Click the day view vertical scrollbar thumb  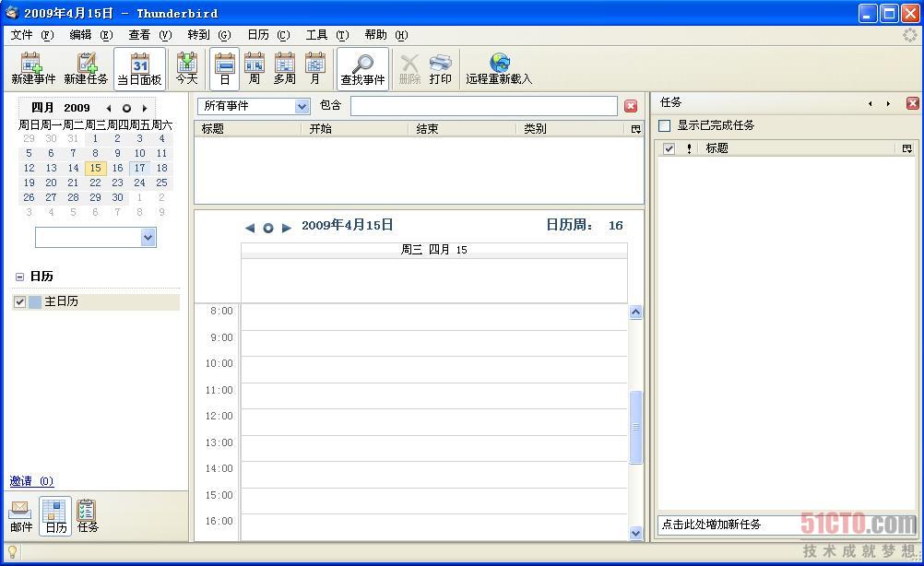(635, 427)
